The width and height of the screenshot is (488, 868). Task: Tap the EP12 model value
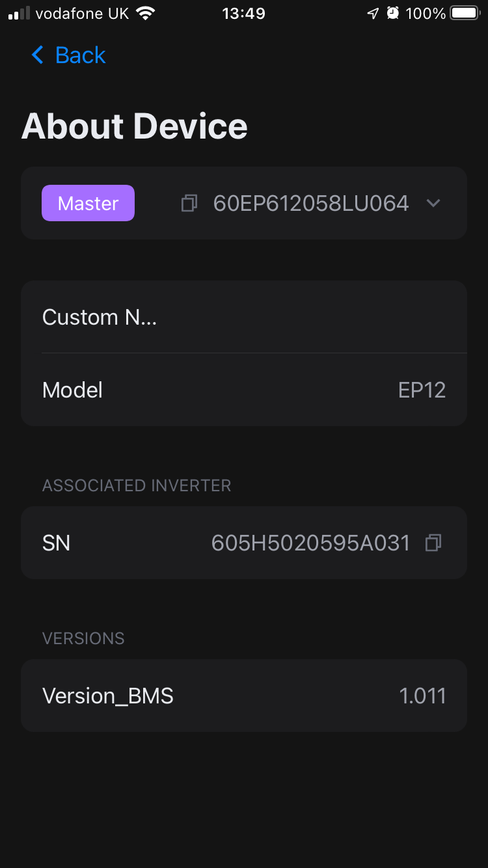click(422, 390)
